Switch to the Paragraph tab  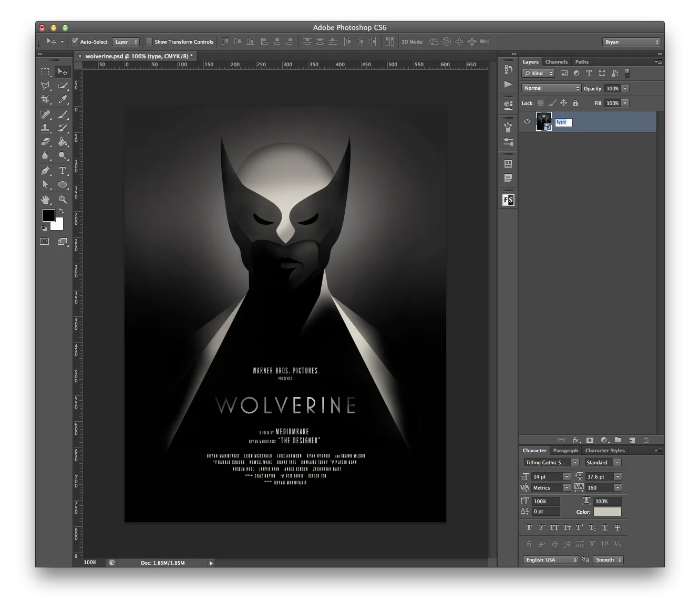(565, 451)
